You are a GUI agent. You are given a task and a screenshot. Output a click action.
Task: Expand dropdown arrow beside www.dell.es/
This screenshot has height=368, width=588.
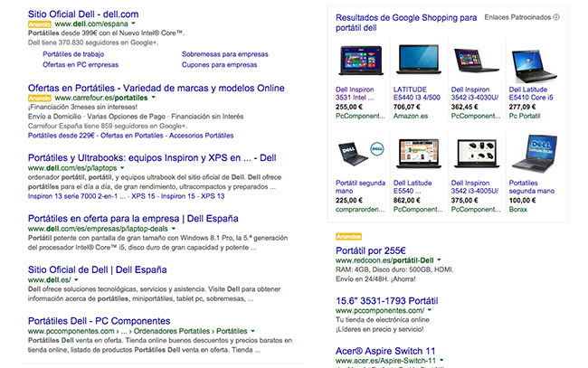click(76, 279)
